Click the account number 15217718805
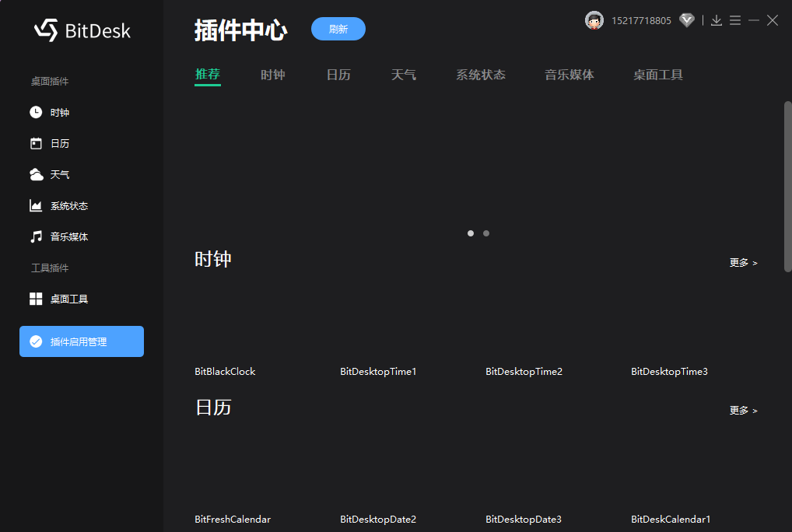Image resolution: width=792 pixels, height=532 pixels. (641, 21)
